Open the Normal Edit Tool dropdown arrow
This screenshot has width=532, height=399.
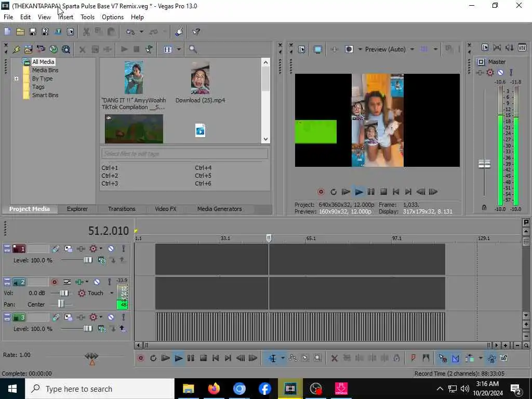pyautogui.click(x=283, y=358)
